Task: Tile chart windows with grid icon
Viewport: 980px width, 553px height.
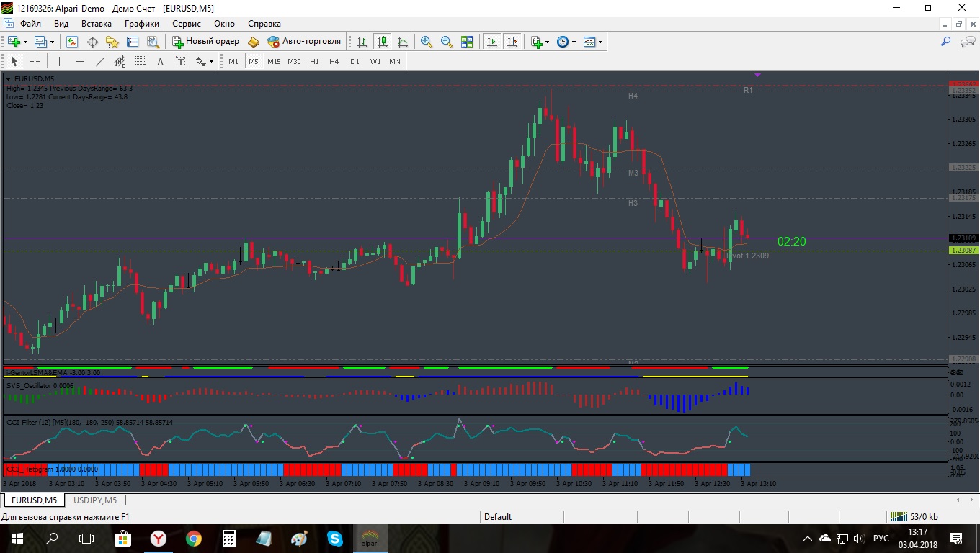Action: [467, 42]
